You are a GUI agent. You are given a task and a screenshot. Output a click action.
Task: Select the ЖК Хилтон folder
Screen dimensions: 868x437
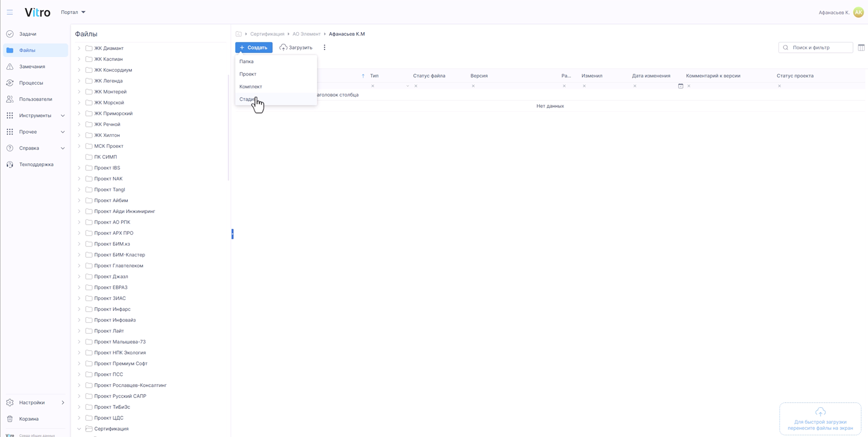[107, 135]
